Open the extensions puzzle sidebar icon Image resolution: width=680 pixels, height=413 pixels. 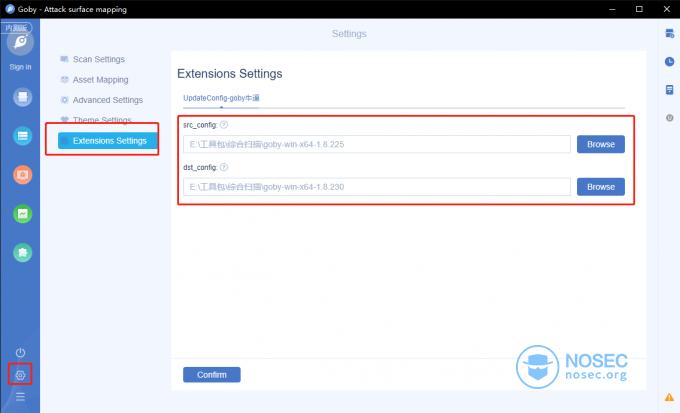click(x=23, y=252)
